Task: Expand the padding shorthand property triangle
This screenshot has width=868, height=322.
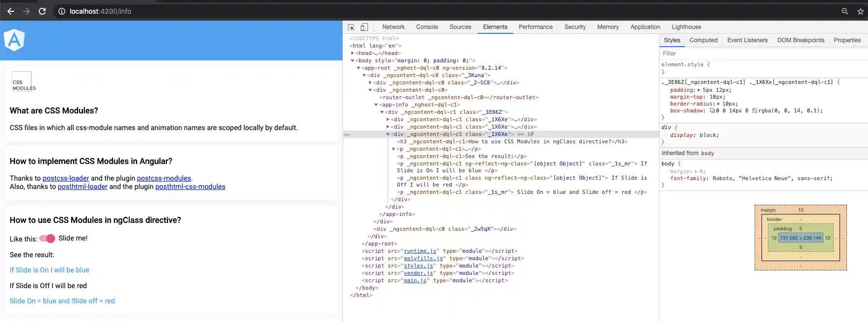Action: (699, 90)
